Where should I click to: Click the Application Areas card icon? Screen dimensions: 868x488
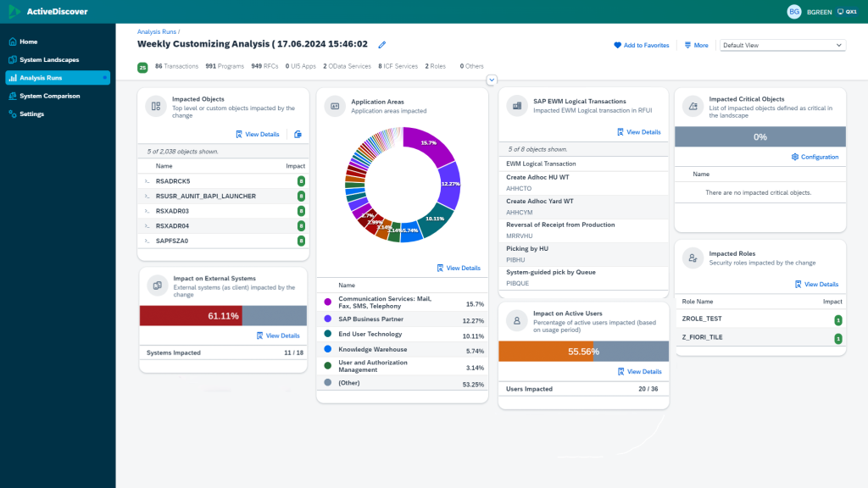[335, 106]
